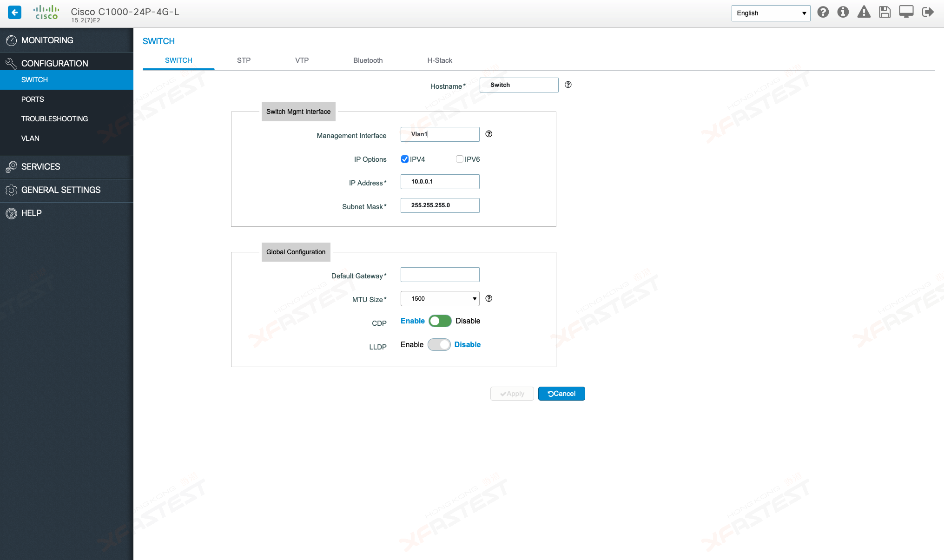The width and height of the screenshot is (944, 560).
Task: Click the blue back arrow button
Action: [14, 13]
